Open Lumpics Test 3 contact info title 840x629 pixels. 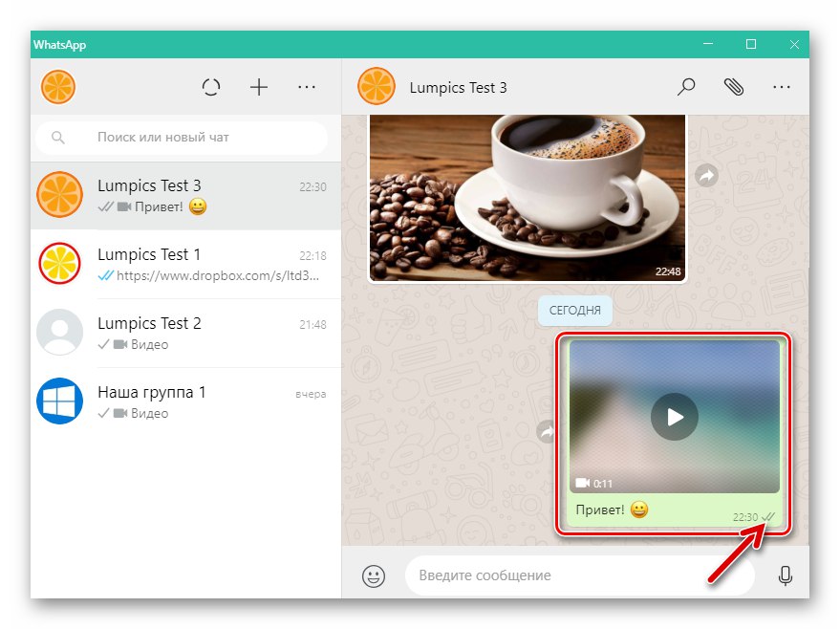click(x=458, y=87)
